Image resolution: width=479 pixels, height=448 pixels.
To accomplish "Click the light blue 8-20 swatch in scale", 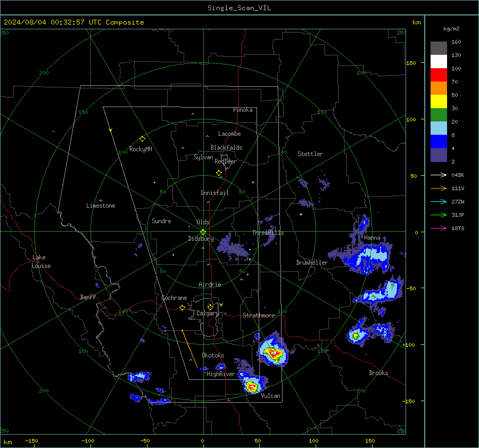I will pyautogui.click(x=439, y=128).
